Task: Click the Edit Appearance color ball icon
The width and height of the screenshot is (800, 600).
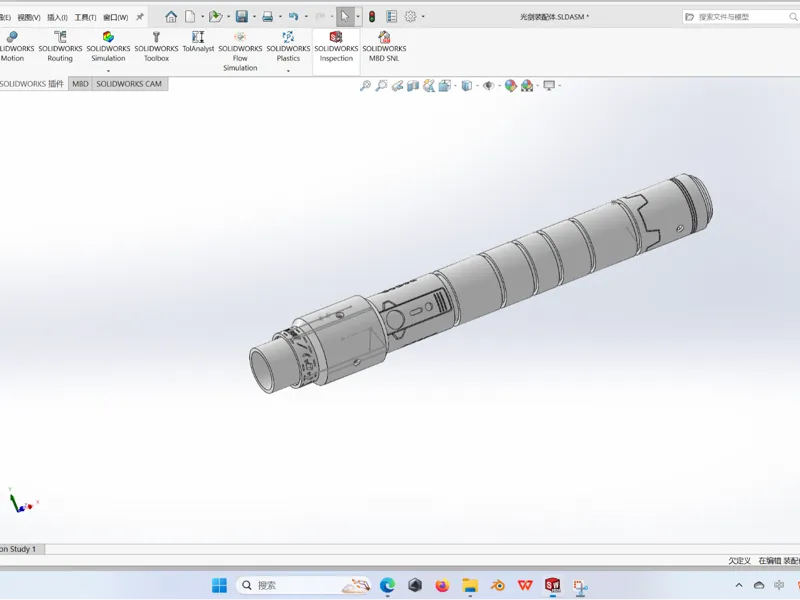Action: [x=510, y=86]
